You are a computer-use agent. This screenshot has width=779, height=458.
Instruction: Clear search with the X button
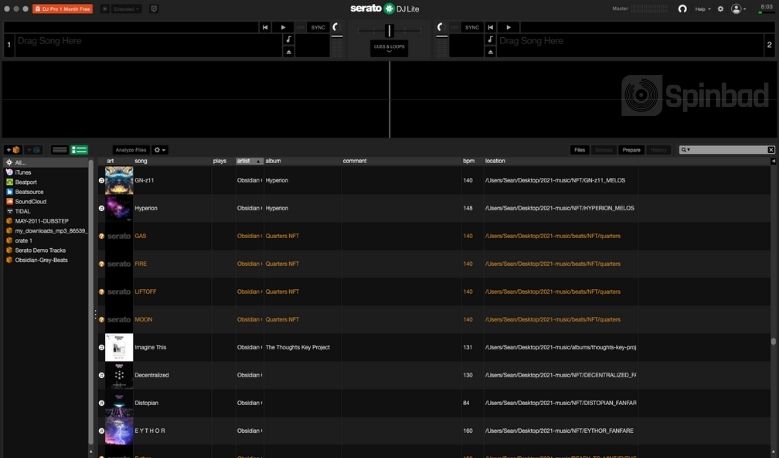[x=771, y=150]
